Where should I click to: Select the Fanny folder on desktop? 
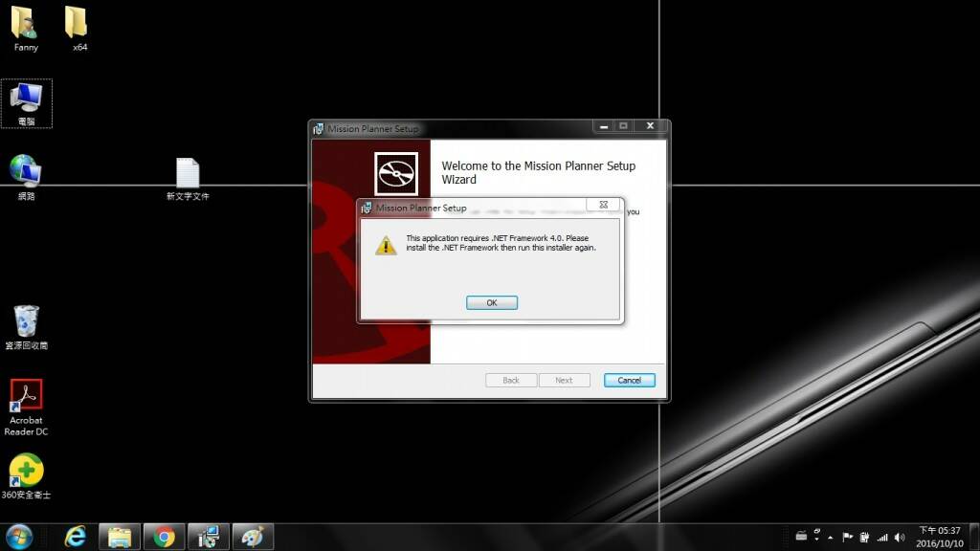[x=26, y=29]
